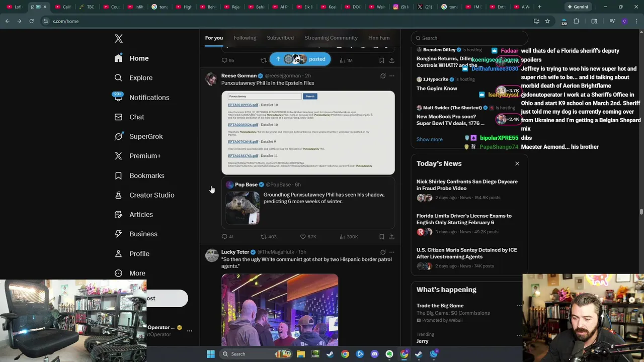644x362 pixels.
Task: Reload the x.com page
Action: (x=31, y=21)
